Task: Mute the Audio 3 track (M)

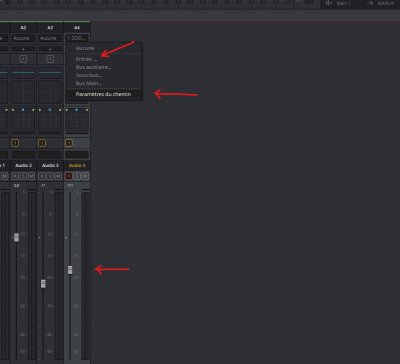Action: (x=58, y=176)
